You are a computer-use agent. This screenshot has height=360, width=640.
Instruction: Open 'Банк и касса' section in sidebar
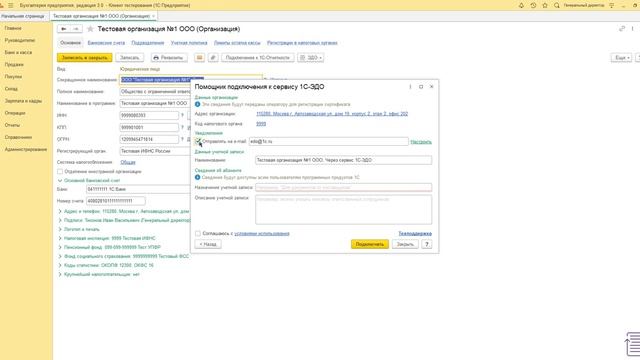pos(18,53)
